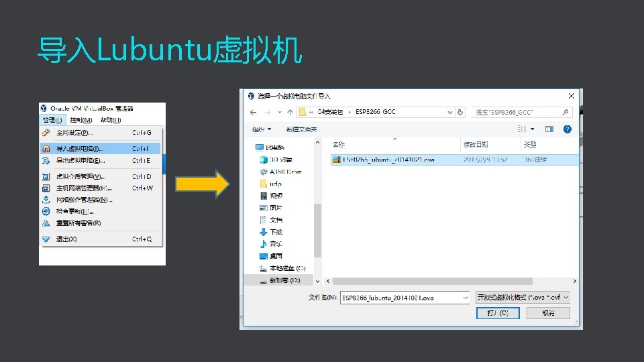Click the blue help question mark
The image size is (644, 362).
568,129
